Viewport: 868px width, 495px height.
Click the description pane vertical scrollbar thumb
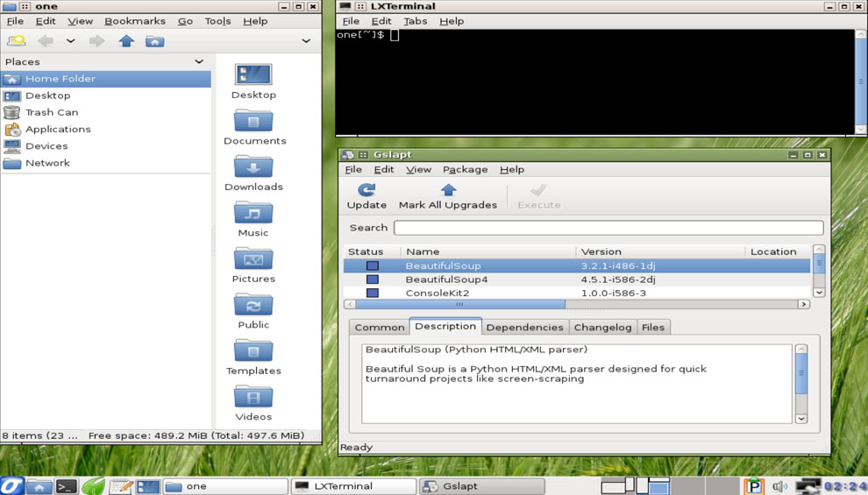click(x=801, y=373)
